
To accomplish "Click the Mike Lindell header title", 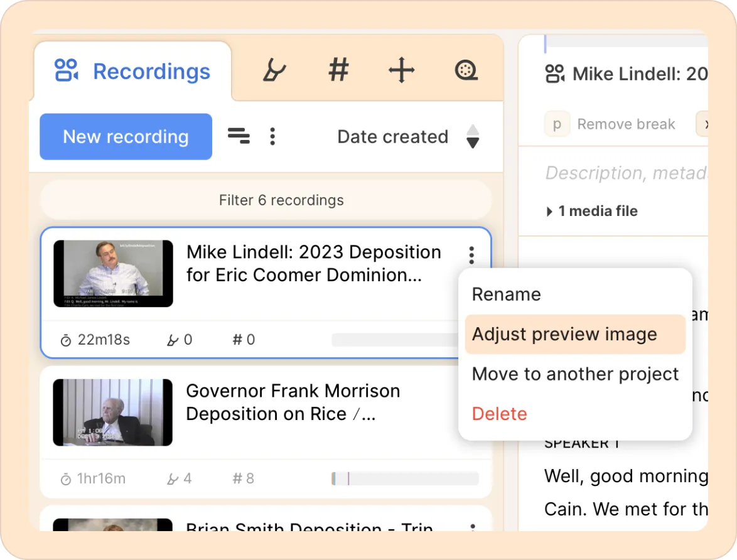I will (640, 74).
